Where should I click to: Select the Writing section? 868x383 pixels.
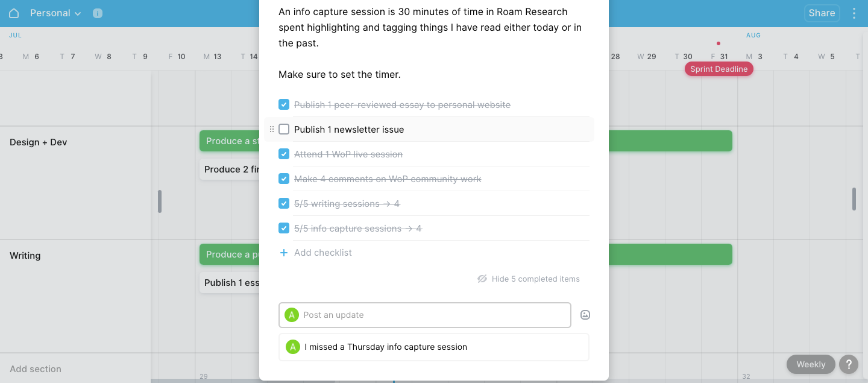[25, 256]
